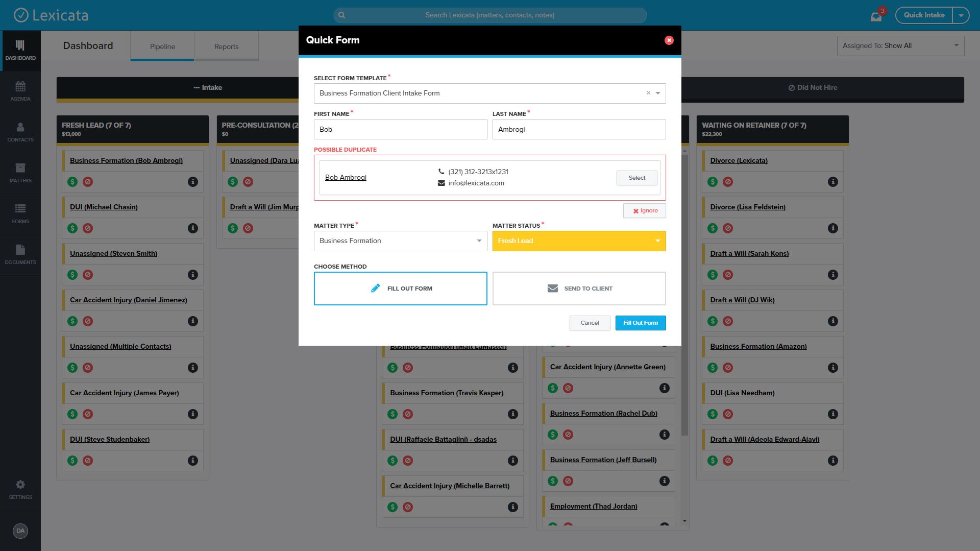980x551 pixels.
Task: Open info icon on Draft a Will (Sarah Kons)
Action: click(832, 275)
